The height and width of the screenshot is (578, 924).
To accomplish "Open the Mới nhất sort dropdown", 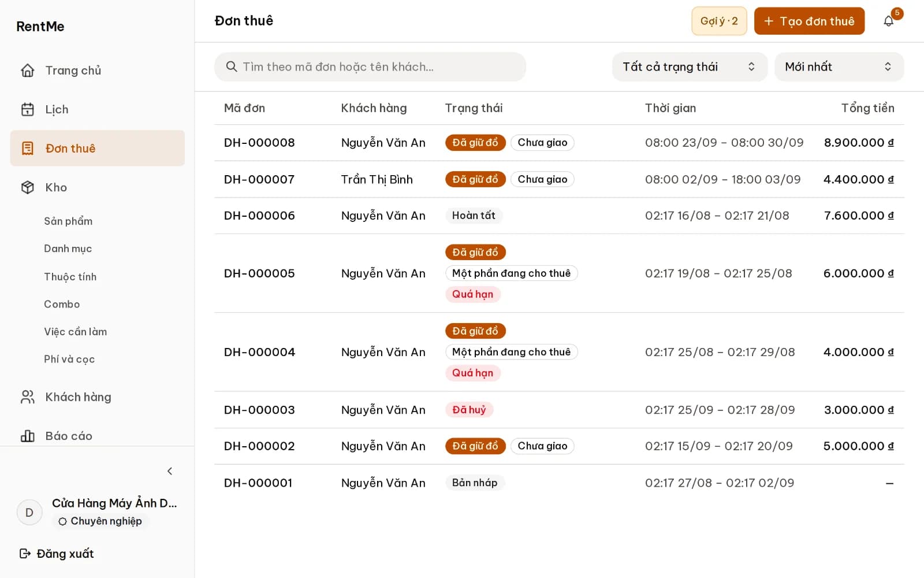I will point(839,66).
